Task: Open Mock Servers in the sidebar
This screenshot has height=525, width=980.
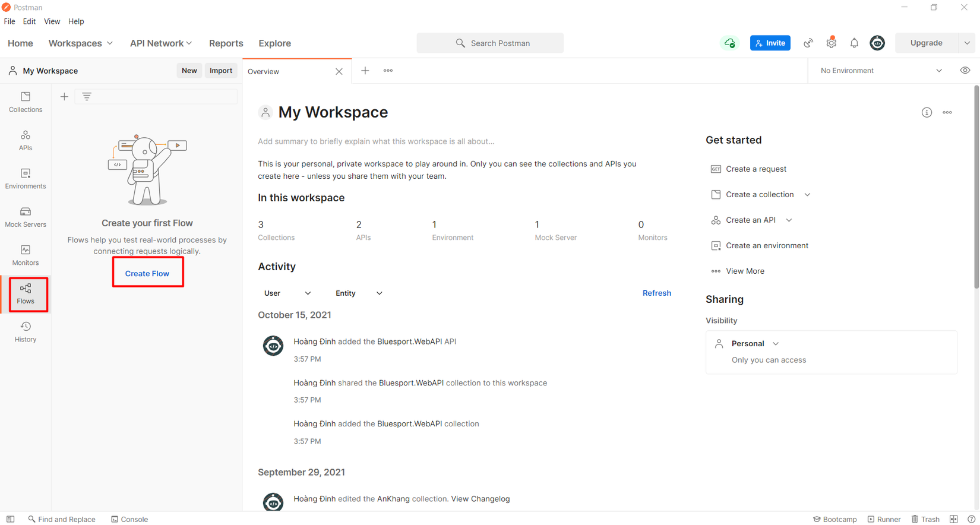Action: [x=26, y=217]
